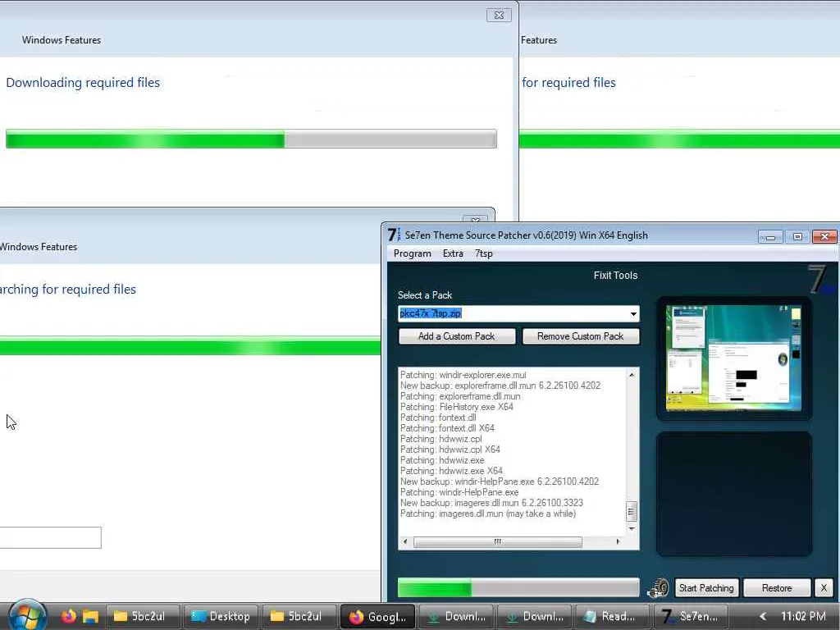Switch to the first 5bc2ul folder taskbar button
Screen dimensions: 840x630
142,616
